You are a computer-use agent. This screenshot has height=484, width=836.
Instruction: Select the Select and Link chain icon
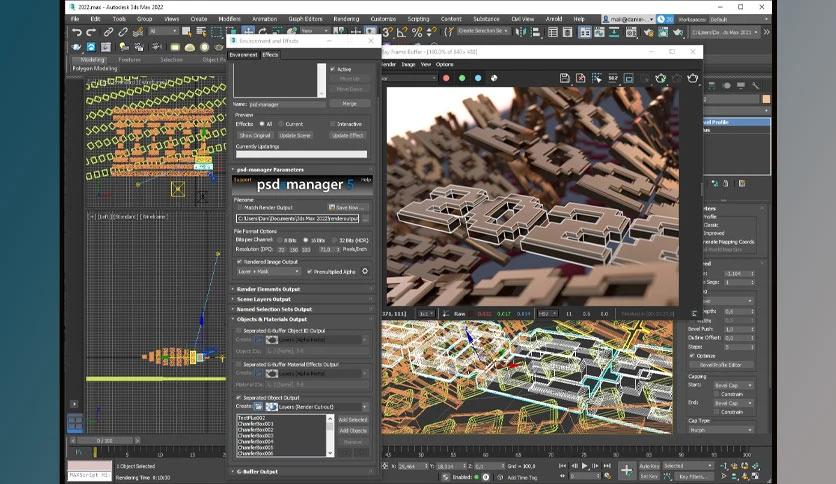(x=108, y=33)
